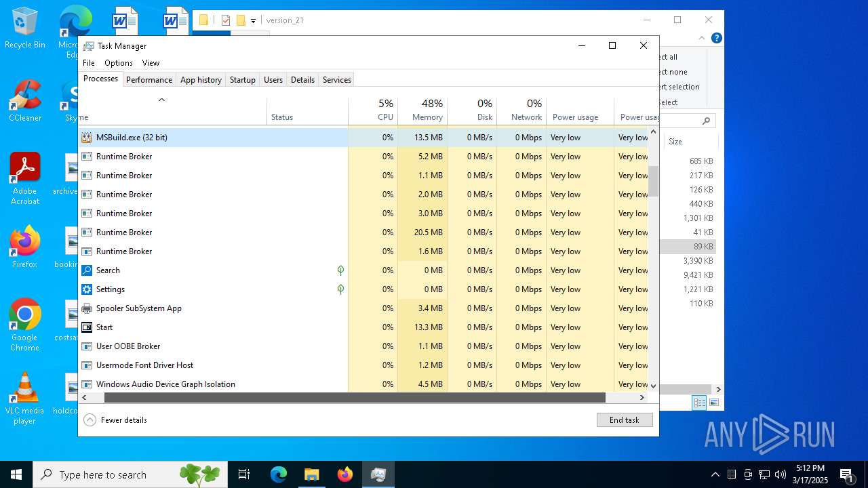This screenshot has width=868, height=488.
Task: Click the Start process icon
Action: tap(87, 327)
